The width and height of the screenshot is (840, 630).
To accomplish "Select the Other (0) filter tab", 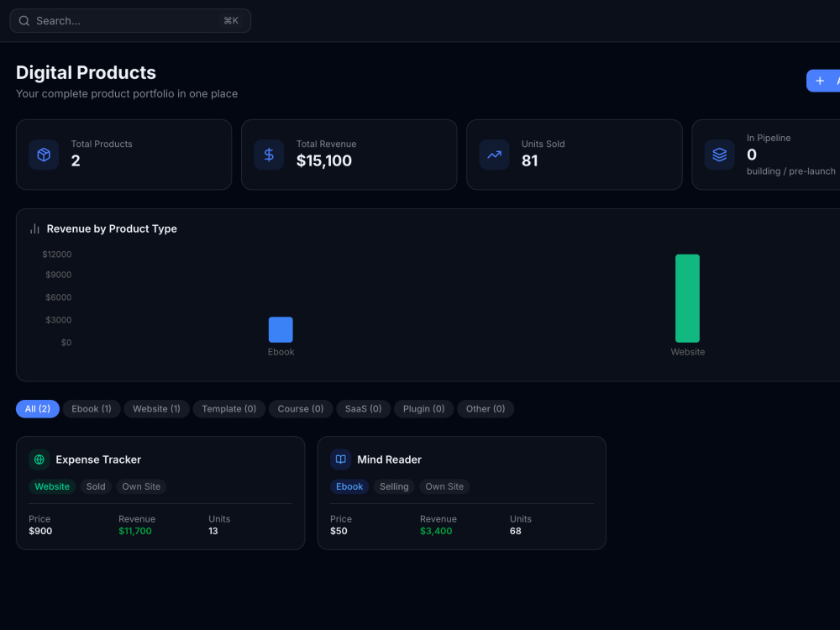I will click(486, 409).
